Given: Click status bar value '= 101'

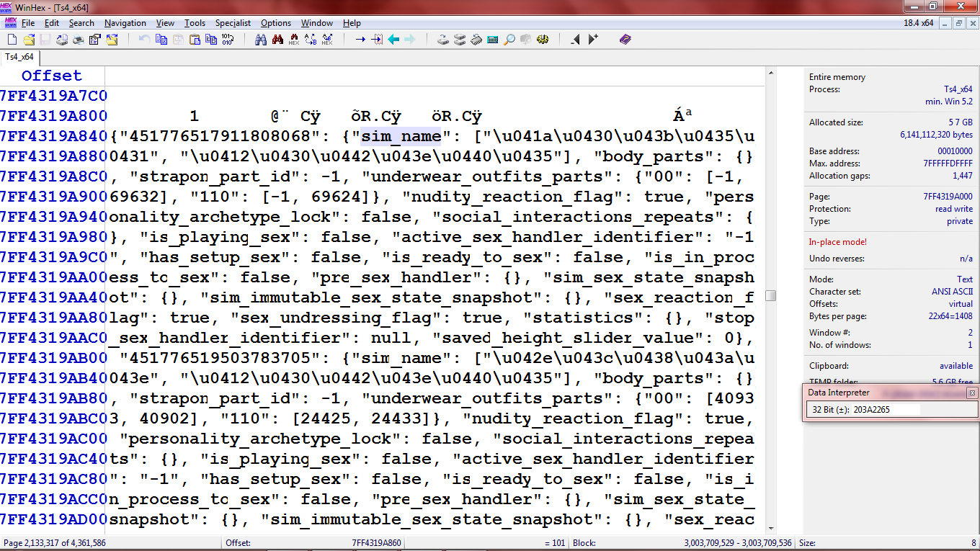Looking at the screenshot, I should point(555,543).
